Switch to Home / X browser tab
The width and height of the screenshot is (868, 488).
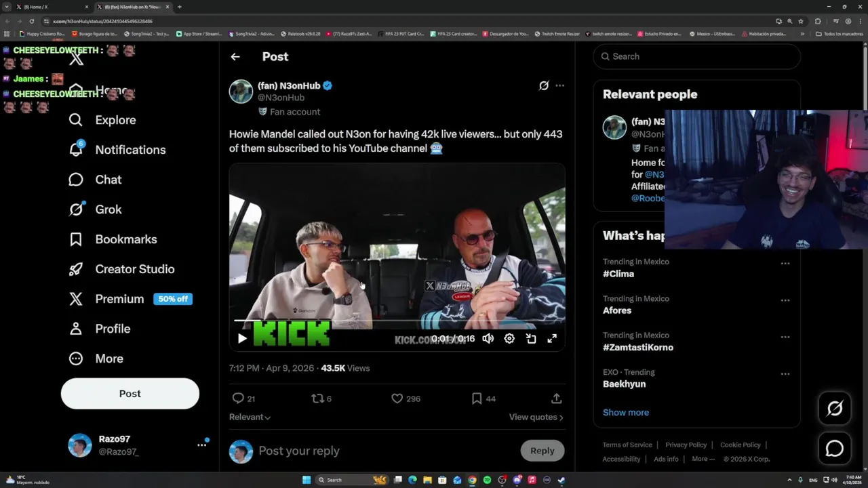(53, 7)
